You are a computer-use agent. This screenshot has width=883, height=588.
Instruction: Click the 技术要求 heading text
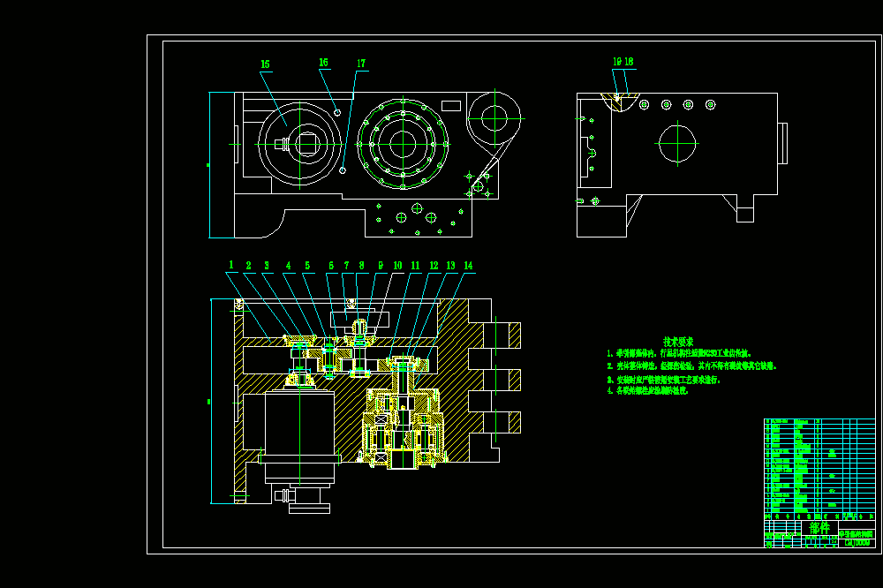[678, 342]
